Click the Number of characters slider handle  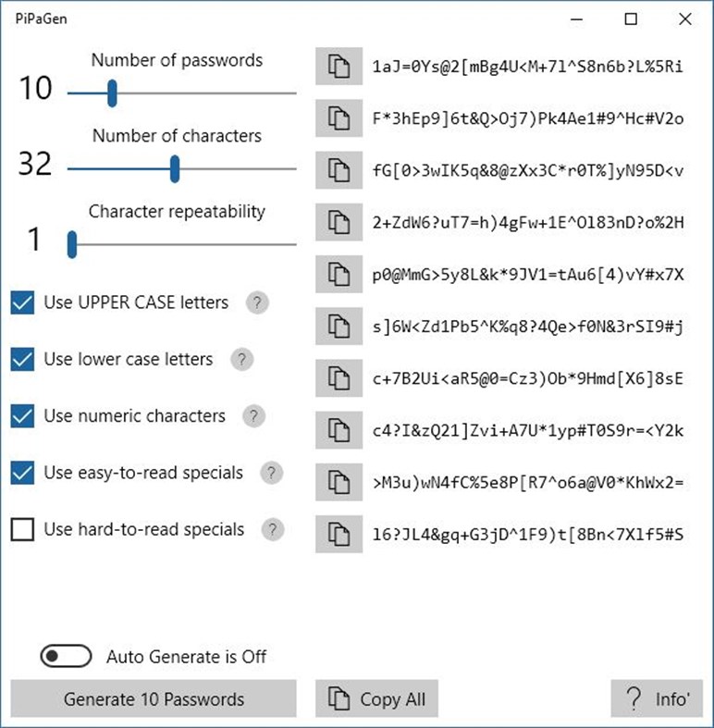coord(175,169)
